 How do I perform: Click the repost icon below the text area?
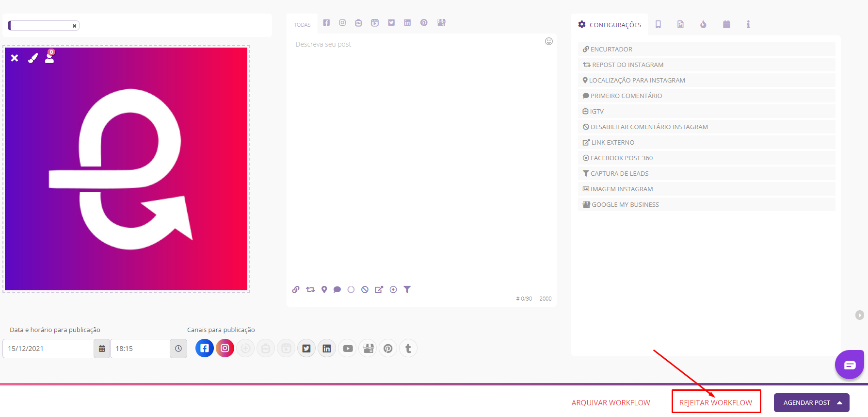tap(310, 289)
